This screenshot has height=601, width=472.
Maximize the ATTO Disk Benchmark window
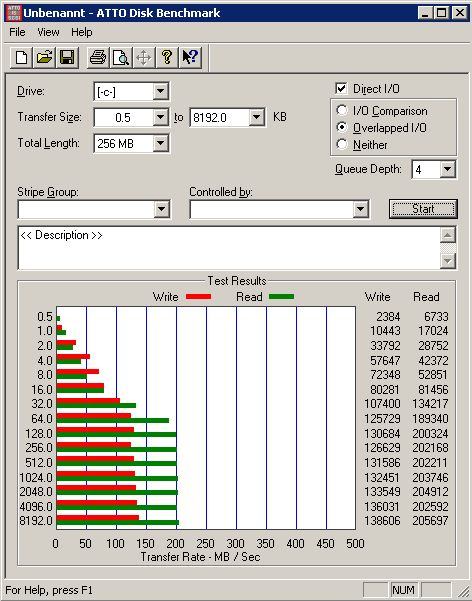[441, 13]
